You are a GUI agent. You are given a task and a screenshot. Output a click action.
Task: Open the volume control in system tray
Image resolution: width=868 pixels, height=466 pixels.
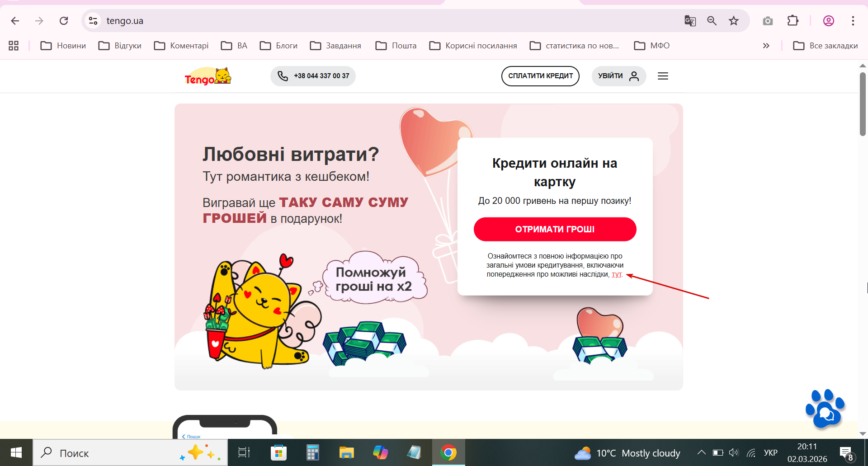click(734, 453)
